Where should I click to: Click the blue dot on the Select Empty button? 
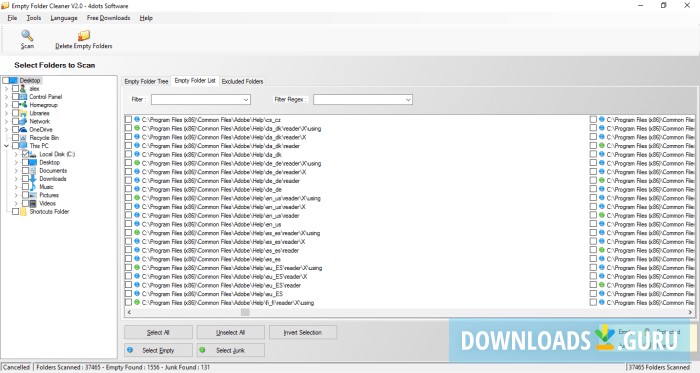[x=130, y=350]
